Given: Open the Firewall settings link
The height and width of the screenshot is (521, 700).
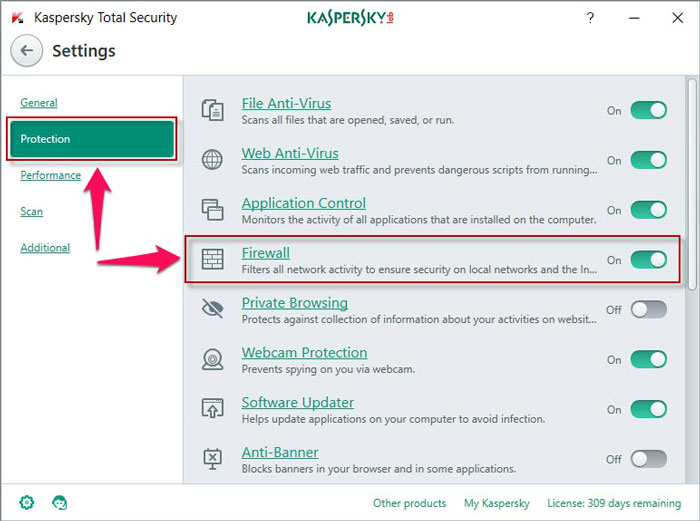Looking at the screenshot, I should pyautogui.click(x=266, y=253).
